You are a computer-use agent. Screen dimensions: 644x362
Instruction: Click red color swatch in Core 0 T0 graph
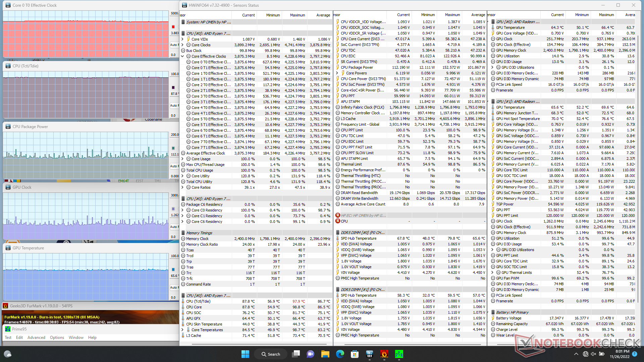pyautogui.click(x=173, y=27)
